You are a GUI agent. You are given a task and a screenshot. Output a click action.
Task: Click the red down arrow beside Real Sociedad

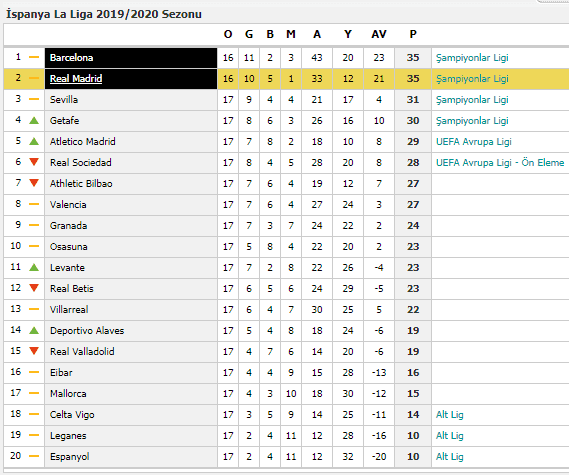coord(34,162)
